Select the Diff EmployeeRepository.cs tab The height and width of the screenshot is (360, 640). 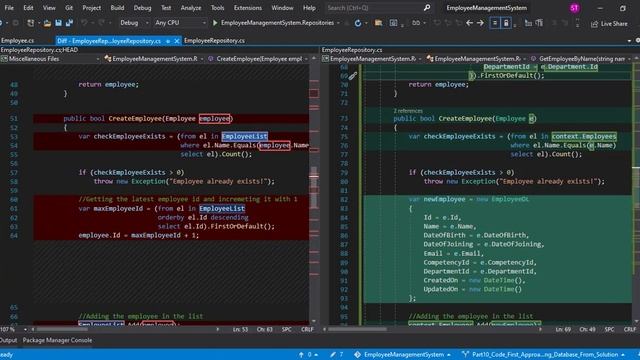pos(109,41)
